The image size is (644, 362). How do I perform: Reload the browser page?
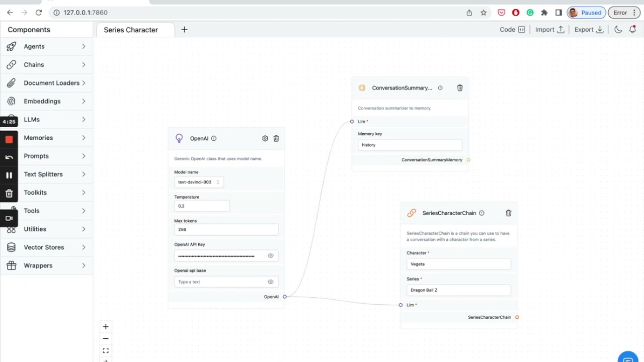tap(39, 13)
